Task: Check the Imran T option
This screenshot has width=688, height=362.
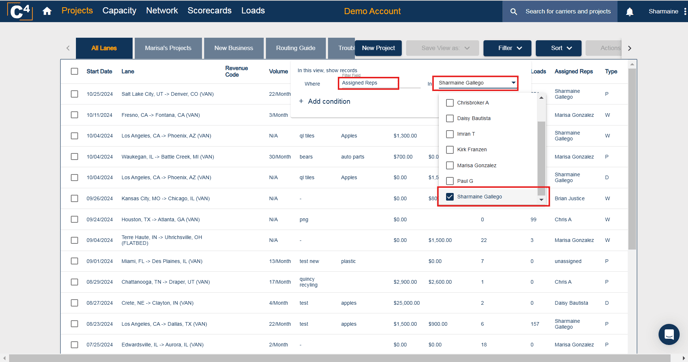Action: tap(450, 134)
